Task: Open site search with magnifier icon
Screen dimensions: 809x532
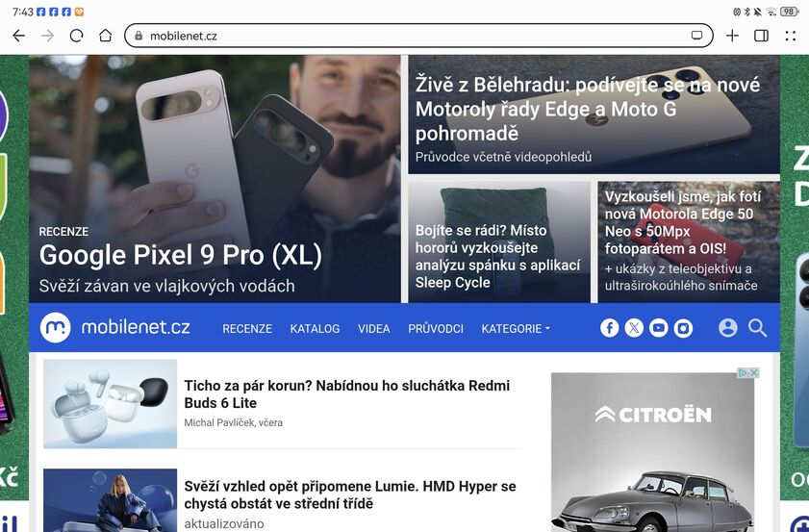Action: click(757, 328)
